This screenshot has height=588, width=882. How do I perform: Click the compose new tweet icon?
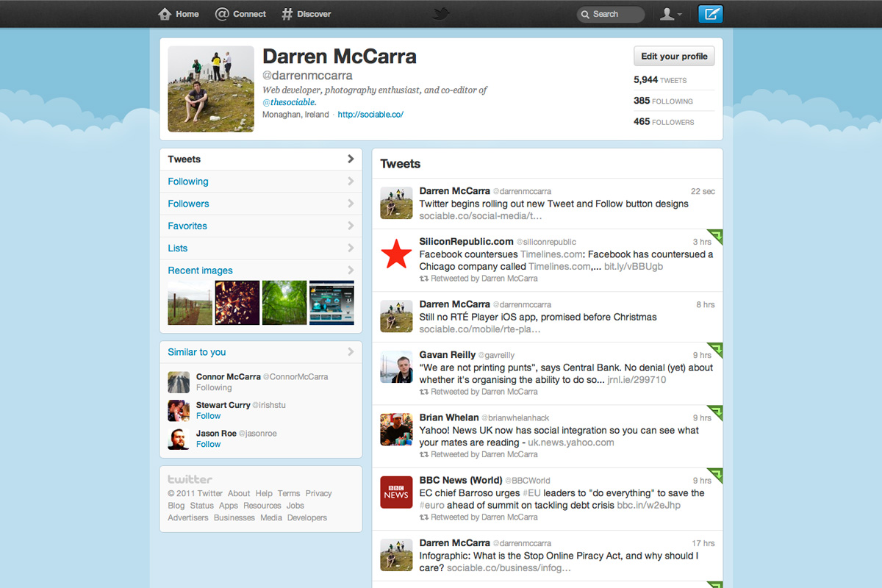[709, 13]
